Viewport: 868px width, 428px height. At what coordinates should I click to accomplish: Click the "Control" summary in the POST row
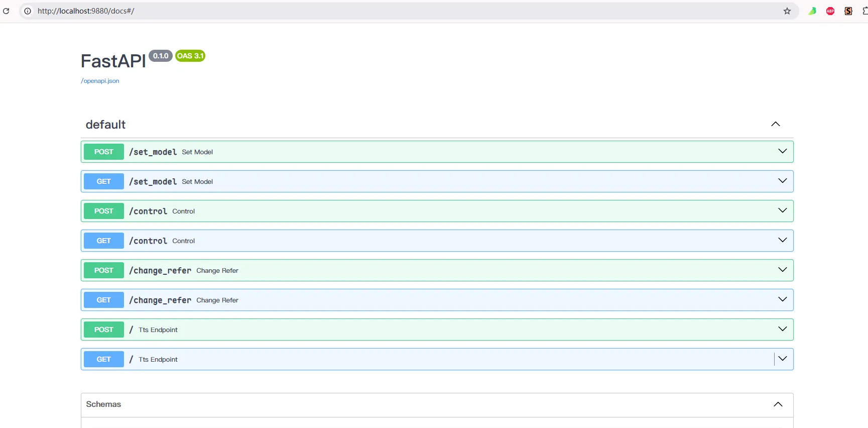click(184, 211)
